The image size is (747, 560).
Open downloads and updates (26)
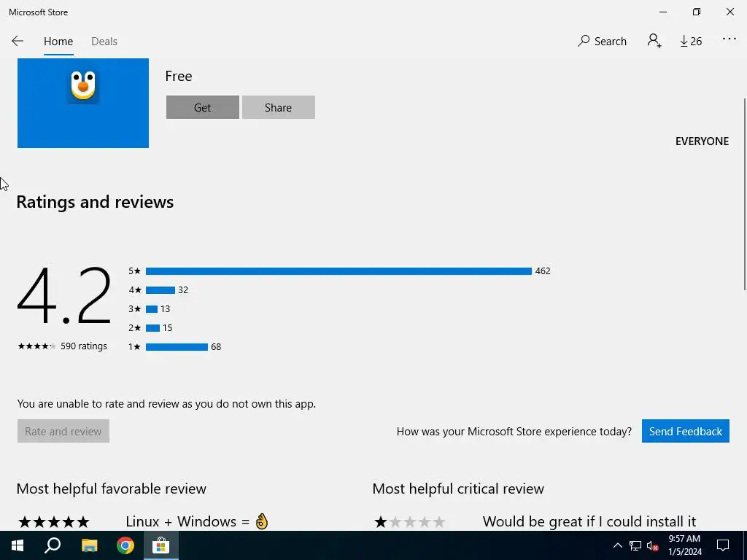pyautogui.click(x=691, y=41)
